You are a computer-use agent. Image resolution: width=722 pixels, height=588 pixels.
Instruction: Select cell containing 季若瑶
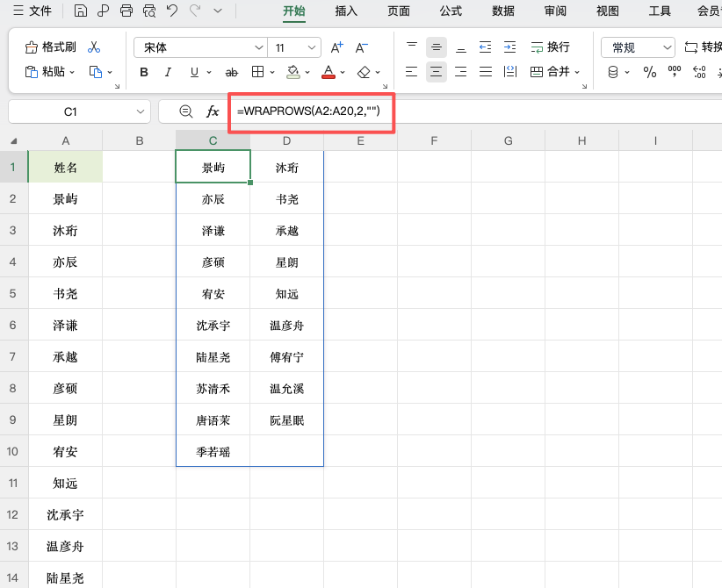(x=213, y=451)
